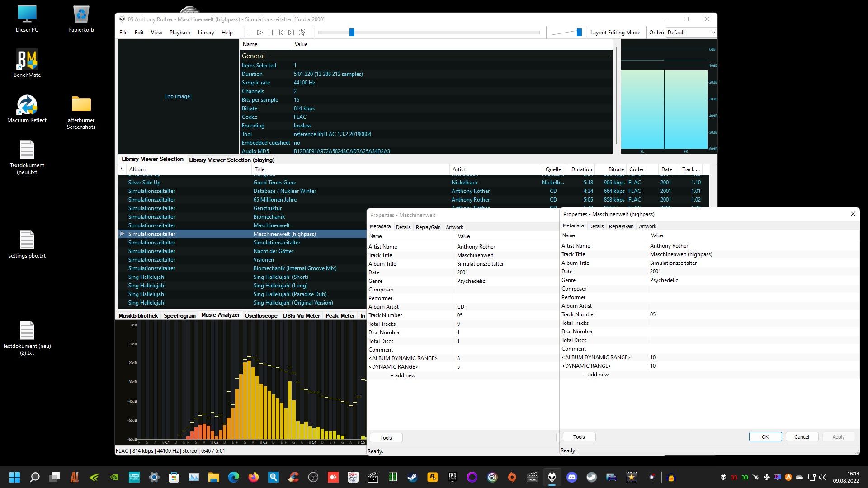Switch to the DBfs Vu Meter tab
Viewport: 868px width, 488px height.
tap(301, 315)
